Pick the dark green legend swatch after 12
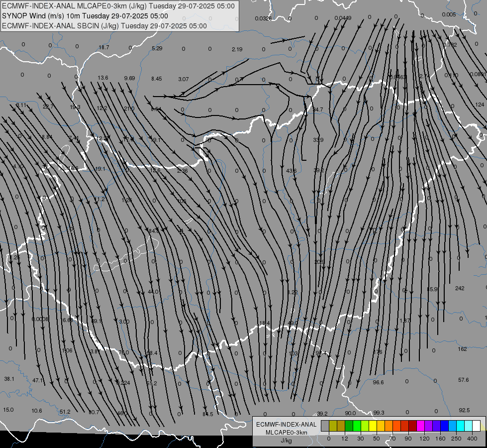Screen dimensions: 487x448 point(349,426)
